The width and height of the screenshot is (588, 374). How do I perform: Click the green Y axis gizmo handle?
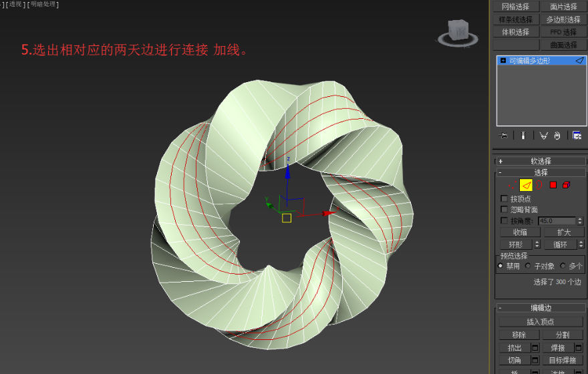tap(269, 204)
